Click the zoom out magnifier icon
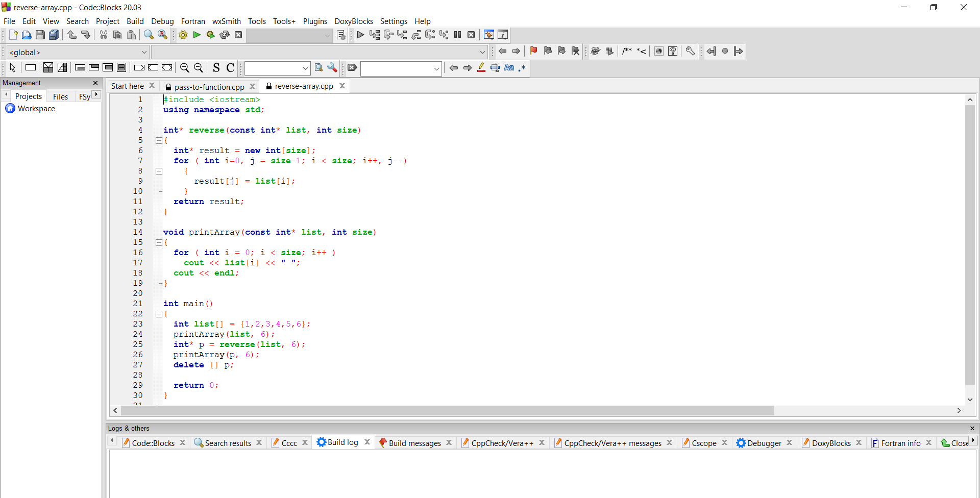 [199, 68]
